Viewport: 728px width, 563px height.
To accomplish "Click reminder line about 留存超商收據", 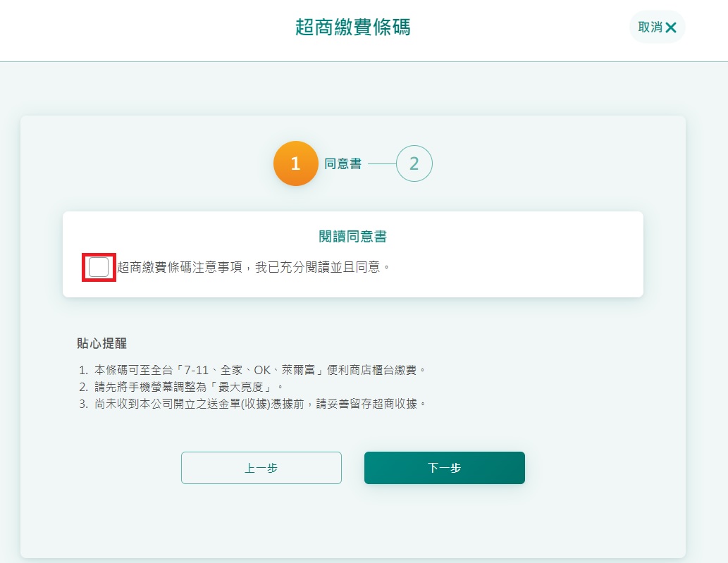I will pyautogui.click(x=252, y=404).
